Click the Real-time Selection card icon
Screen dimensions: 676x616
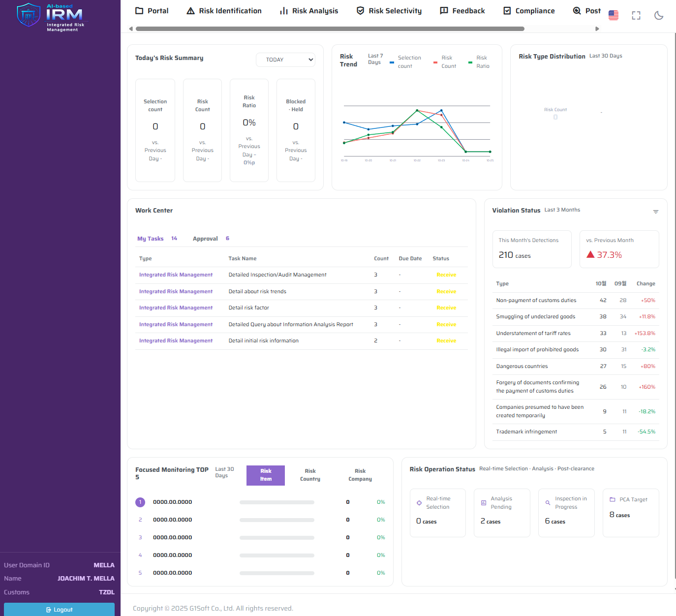tap(419, 503)
